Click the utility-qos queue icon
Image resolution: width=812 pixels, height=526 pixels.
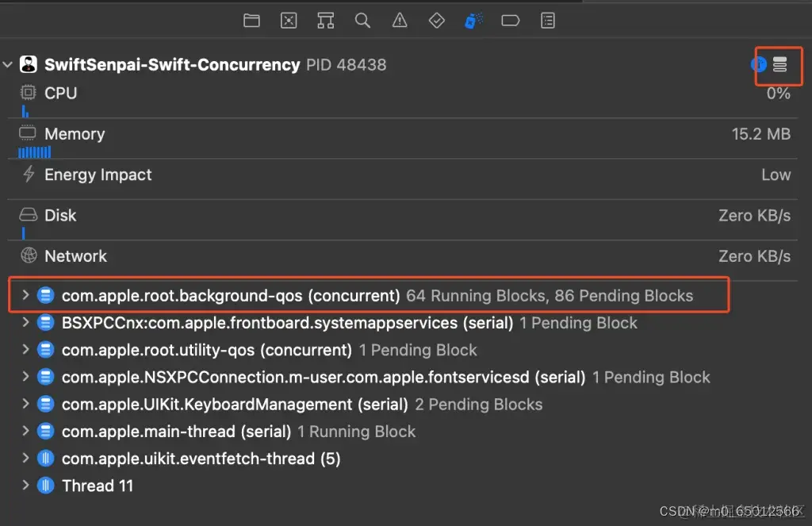coord(45,350)
